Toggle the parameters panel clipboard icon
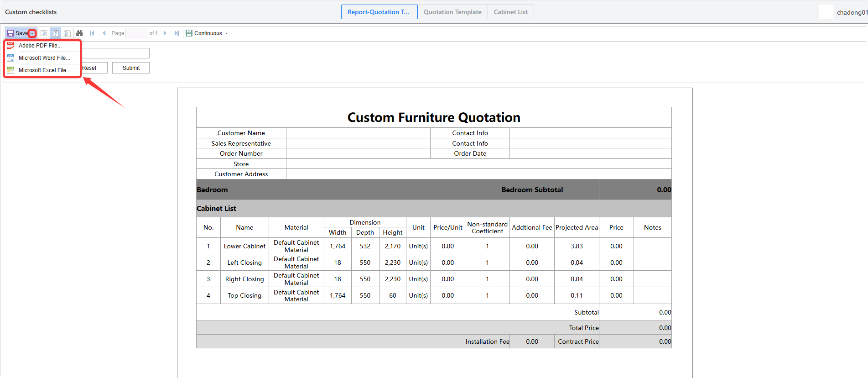The image size is (868, 378). pyautogui.click(x=56, y=33)
